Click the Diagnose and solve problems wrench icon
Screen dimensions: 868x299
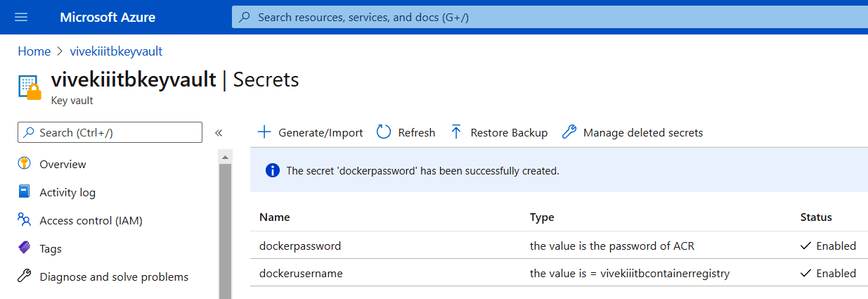25,276
